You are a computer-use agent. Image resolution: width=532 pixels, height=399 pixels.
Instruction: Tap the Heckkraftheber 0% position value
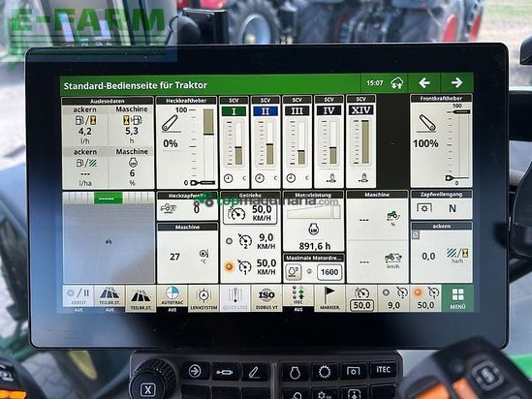click(x=171, y=143)
